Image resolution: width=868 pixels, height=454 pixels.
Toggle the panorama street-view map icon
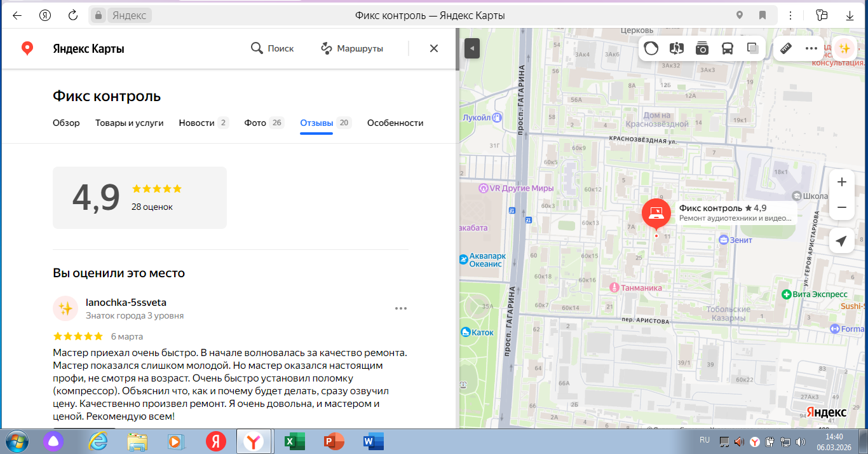click(x=677, y=48)
